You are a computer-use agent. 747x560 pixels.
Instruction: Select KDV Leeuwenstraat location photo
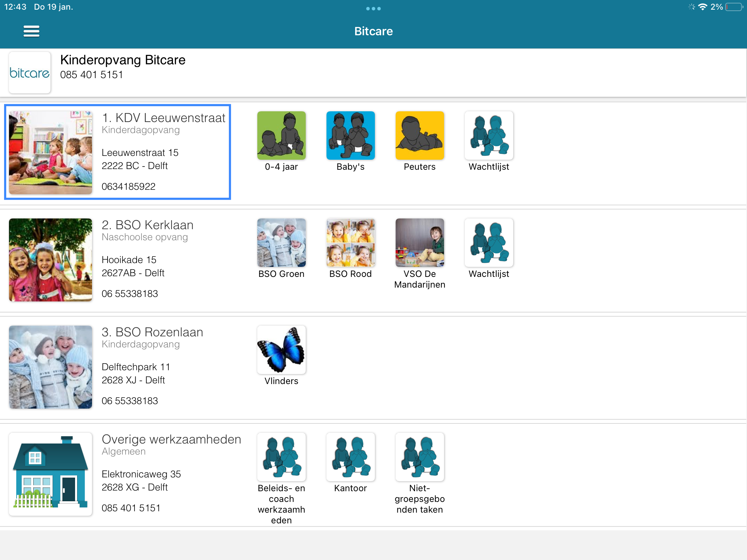(x=50, y=152)
